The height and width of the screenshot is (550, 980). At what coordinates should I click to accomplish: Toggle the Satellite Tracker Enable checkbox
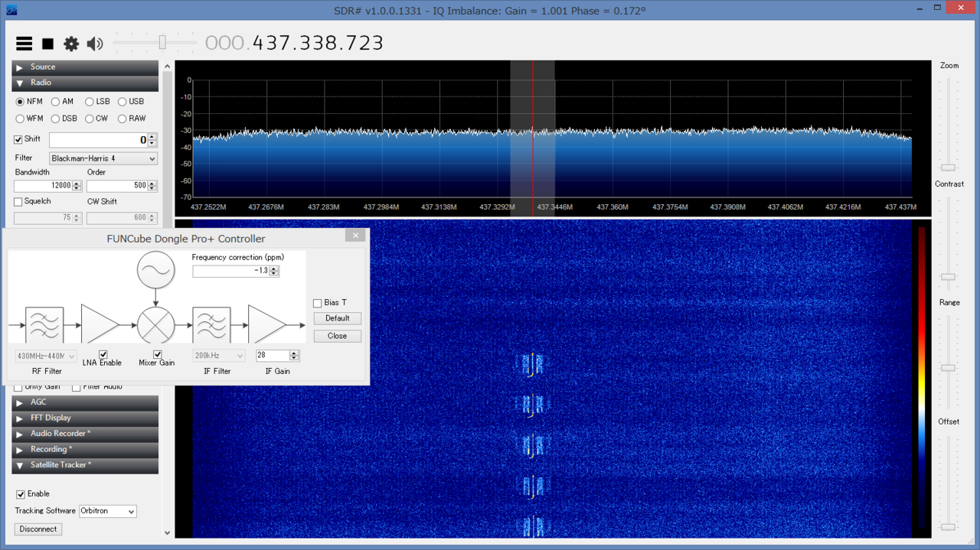[x=21, y=494]
